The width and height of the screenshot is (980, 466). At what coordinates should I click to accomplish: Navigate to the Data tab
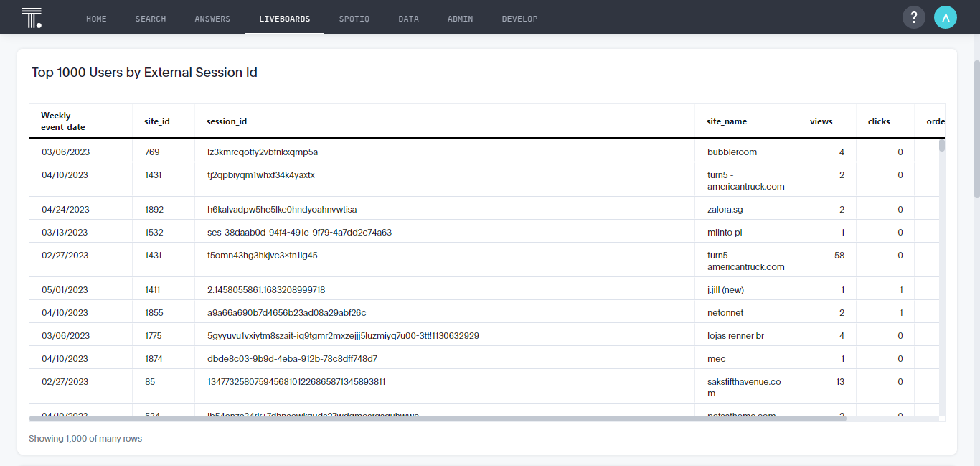point(408,19)
